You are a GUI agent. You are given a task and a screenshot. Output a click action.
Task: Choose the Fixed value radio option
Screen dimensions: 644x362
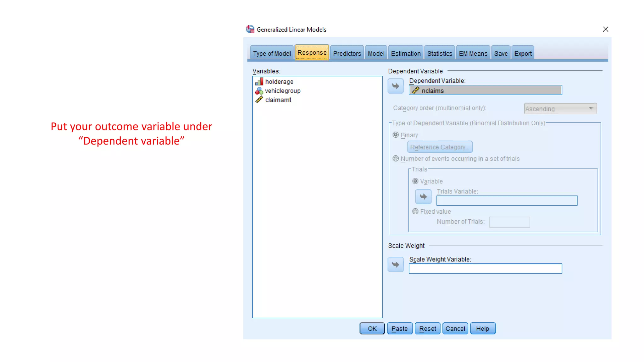[415, 211]
